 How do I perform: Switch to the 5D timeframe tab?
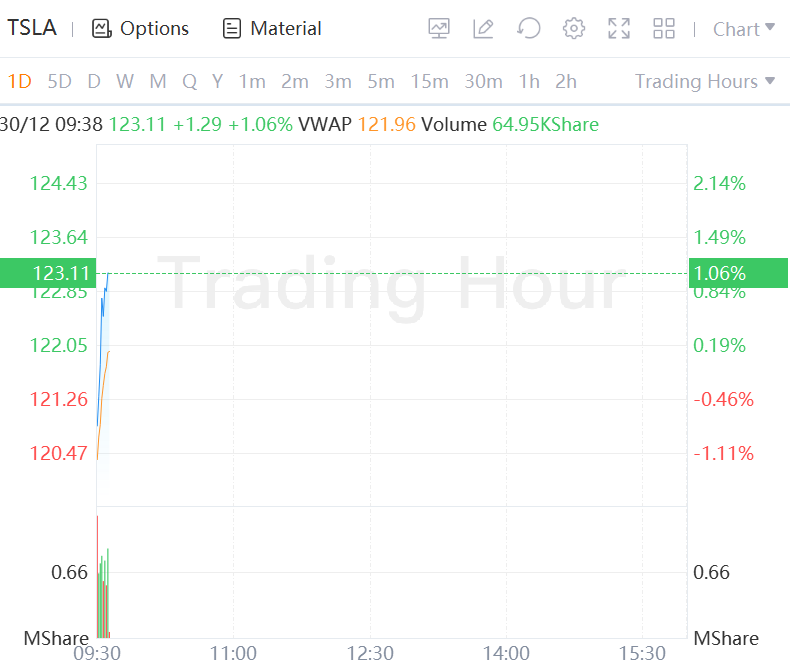(60, 81)
